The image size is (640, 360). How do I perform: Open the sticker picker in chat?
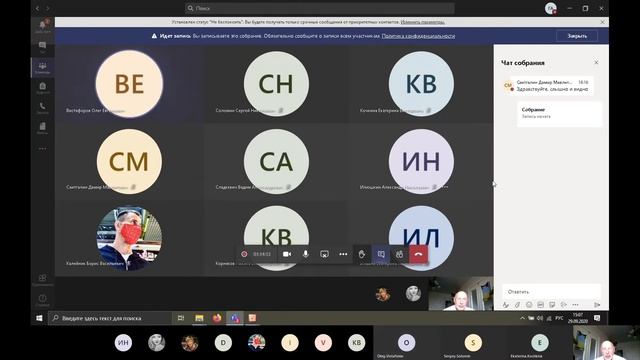(x=552, y=305)
